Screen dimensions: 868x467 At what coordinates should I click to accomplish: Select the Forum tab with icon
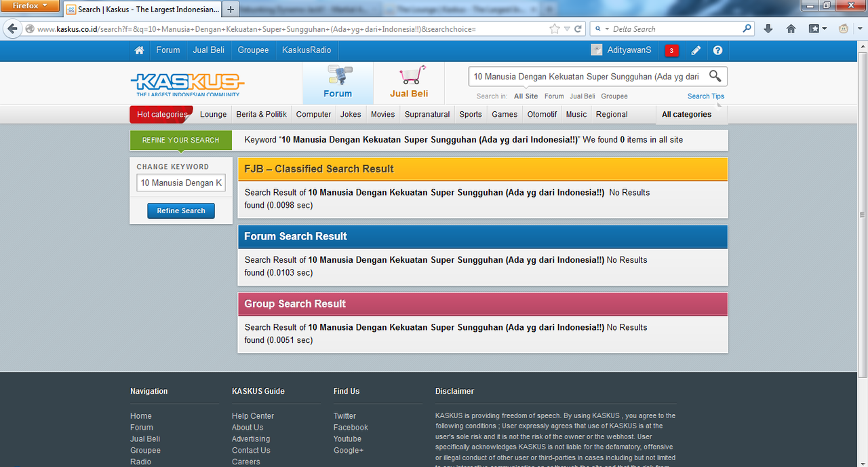338,83
